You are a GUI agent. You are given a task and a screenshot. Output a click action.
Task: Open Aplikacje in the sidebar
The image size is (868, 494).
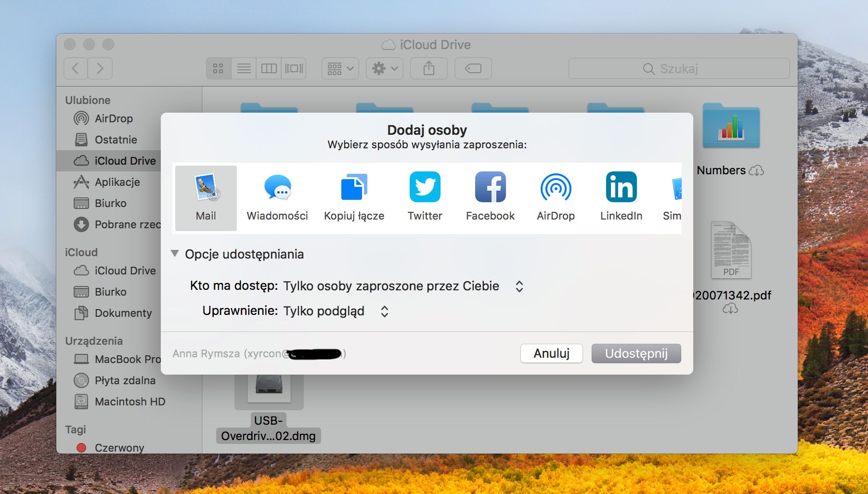coord(109,182)
